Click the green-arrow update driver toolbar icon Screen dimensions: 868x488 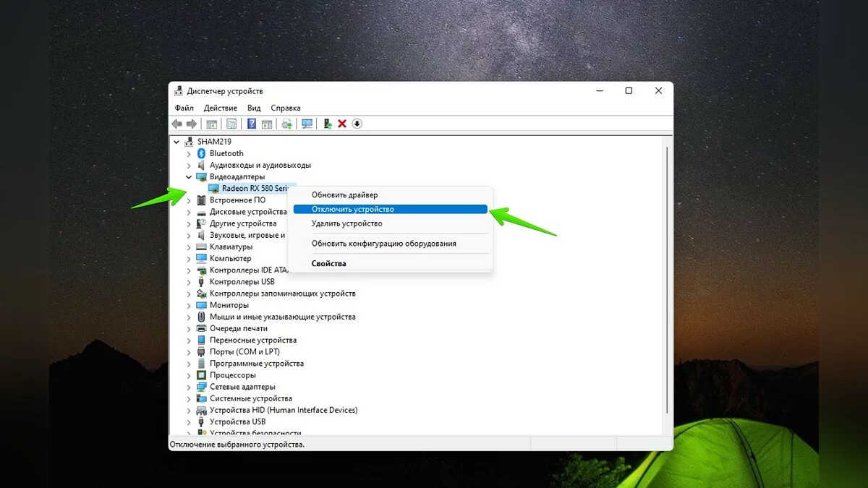pyautogui.click(x=328, y=124)
